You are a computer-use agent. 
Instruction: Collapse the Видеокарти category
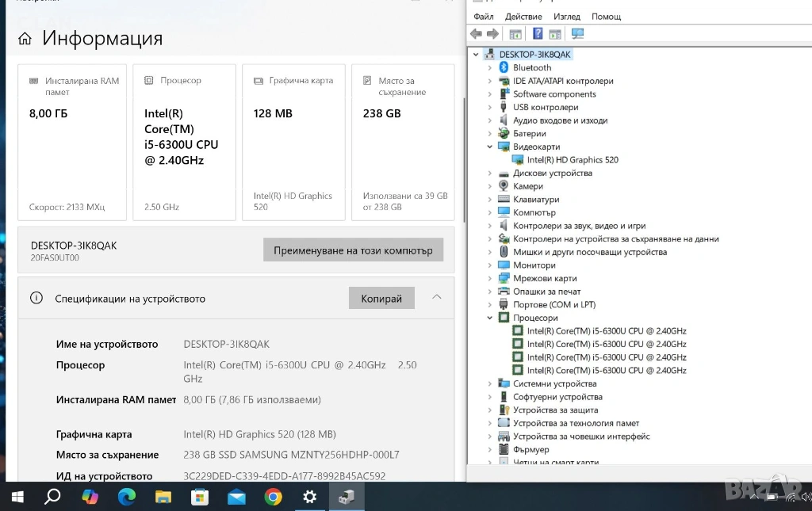coord(489,147)
